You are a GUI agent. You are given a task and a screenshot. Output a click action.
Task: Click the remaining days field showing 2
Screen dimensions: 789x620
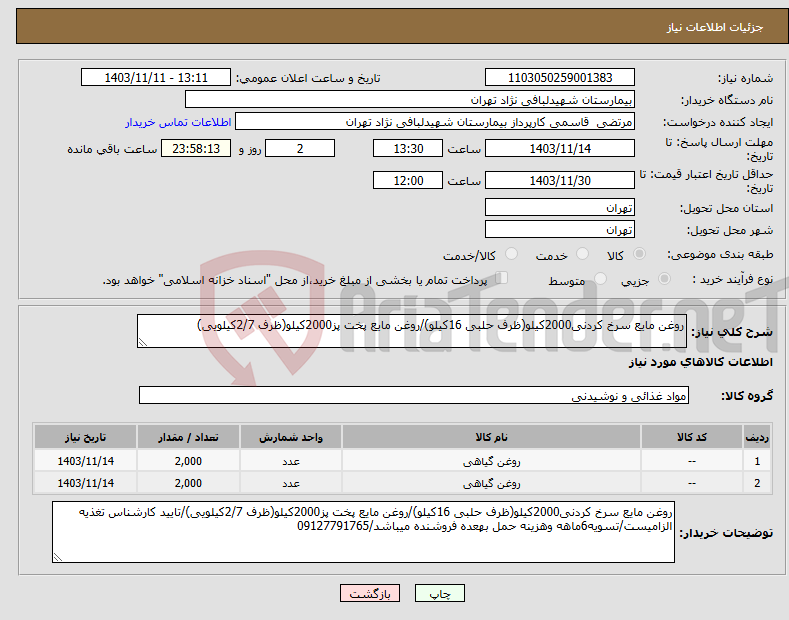[300, 148]
